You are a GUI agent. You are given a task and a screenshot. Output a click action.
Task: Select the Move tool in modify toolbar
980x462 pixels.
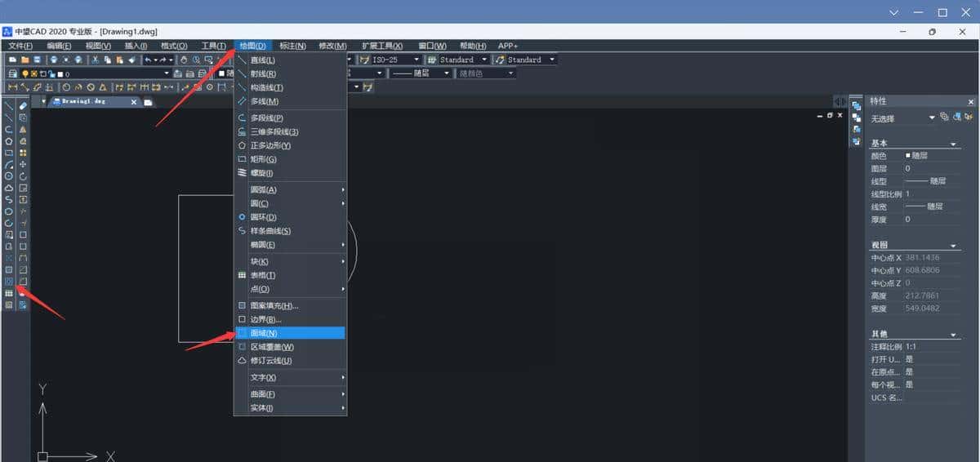pyautogui.click(x=24, y=164)
